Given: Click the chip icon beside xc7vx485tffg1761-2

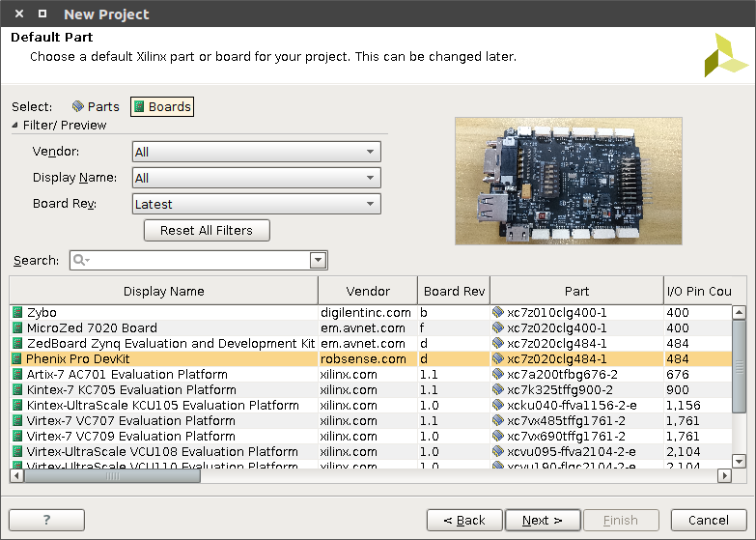Looking at the screenshot, I should (x=498, y=420).
